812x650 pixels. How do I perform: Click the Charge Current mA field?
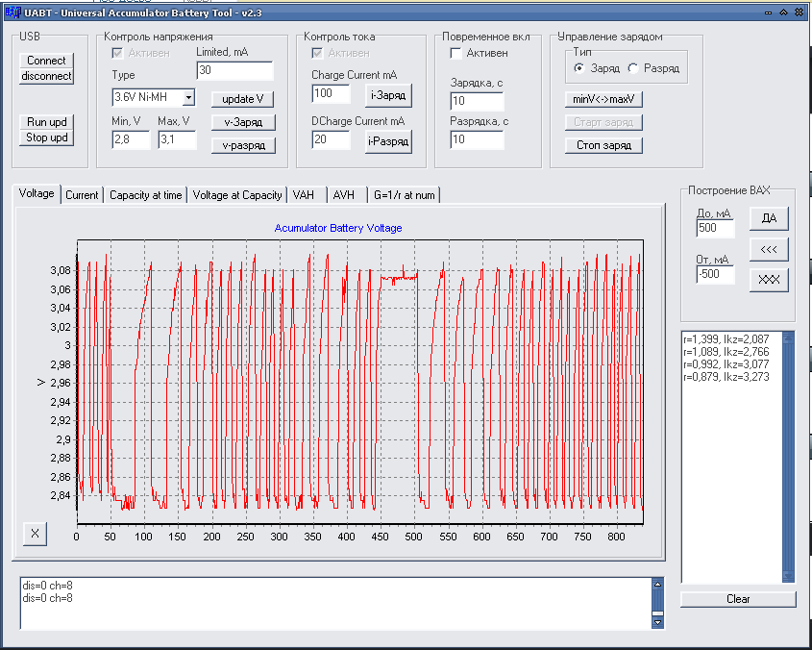(332, 93)
